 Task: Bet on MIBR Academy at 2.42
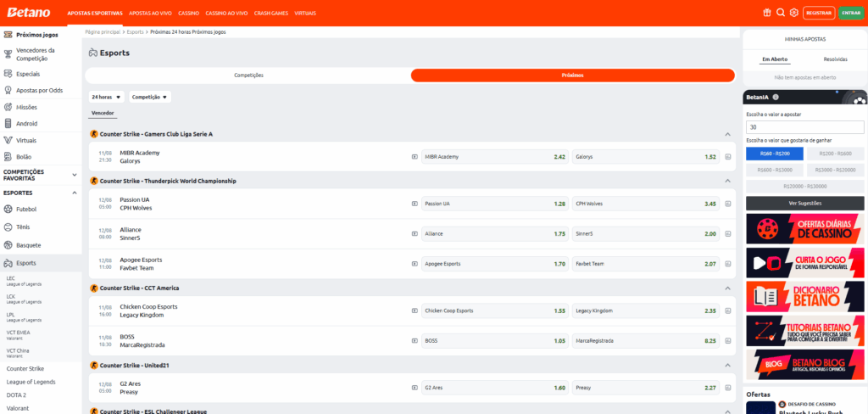pos(495,157)
